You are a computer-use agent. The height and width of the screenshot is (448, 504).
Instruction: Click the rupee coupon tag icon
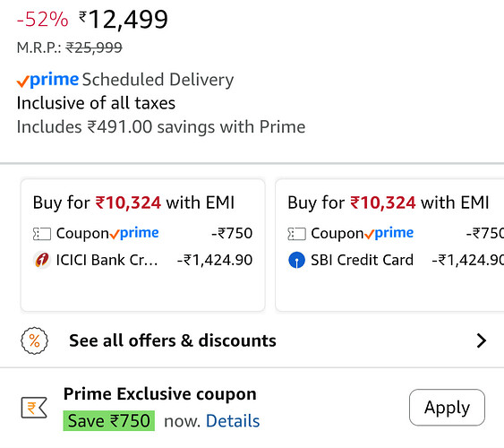[x=34, y=408]
